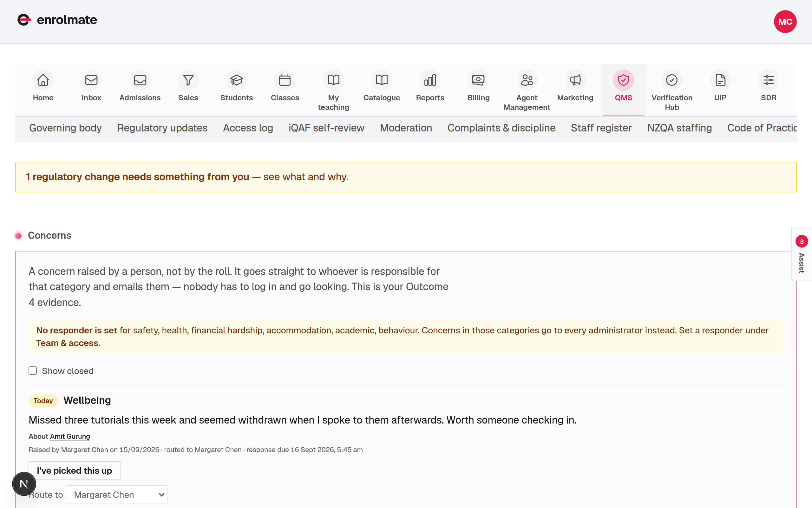Image resolution: width=812 pixels, height=508 pixels.
Task: Open the Staff register tab
Action: [x=601, y=128]
